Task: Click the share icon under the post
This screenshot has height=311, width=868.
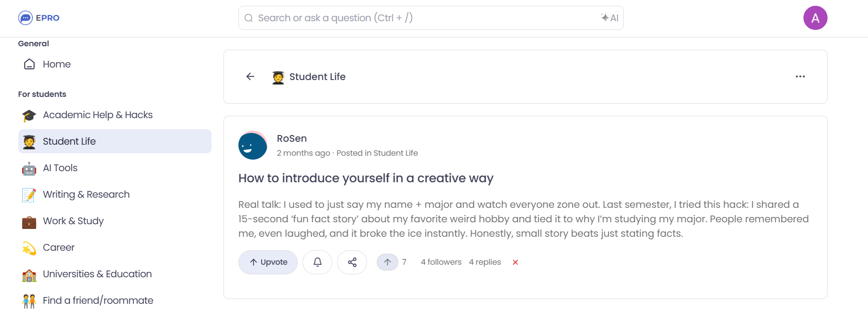Action: coord(352,262)
